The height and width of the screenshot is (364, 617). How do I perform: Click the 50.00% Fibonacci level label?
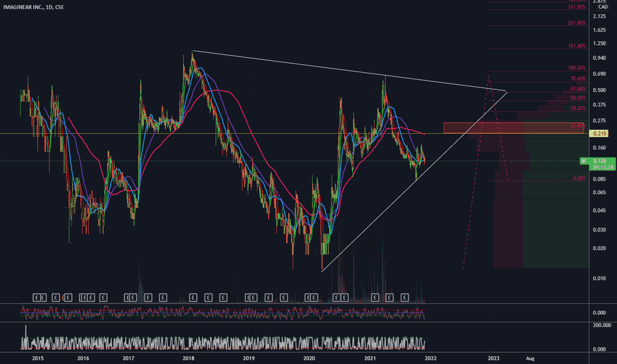578,98
